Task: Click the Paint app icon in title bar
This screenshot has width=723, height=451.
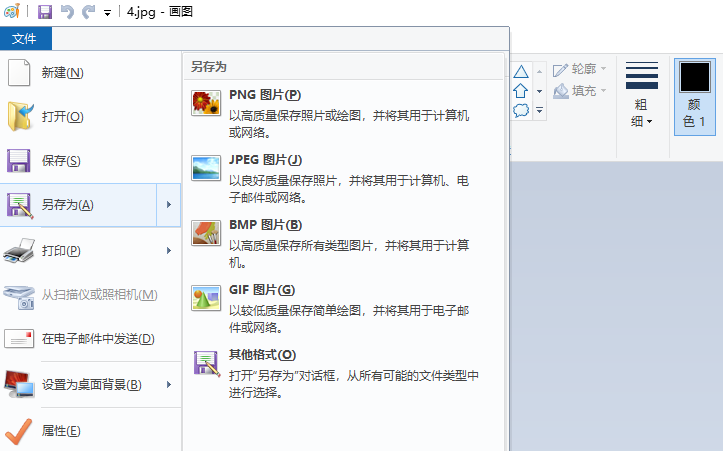Action: click(12, 11)
